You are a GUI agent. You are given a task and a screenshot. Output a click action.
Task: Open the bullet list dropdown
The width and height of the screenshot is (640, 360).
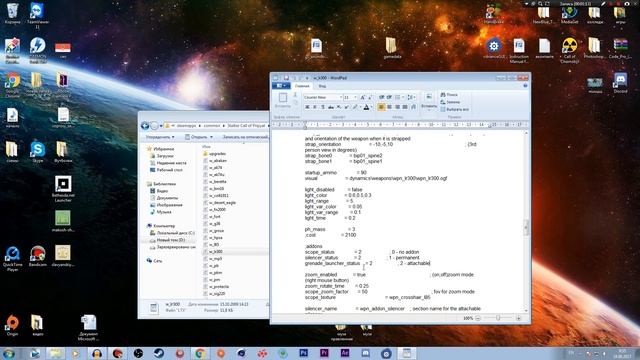[403, 98]
